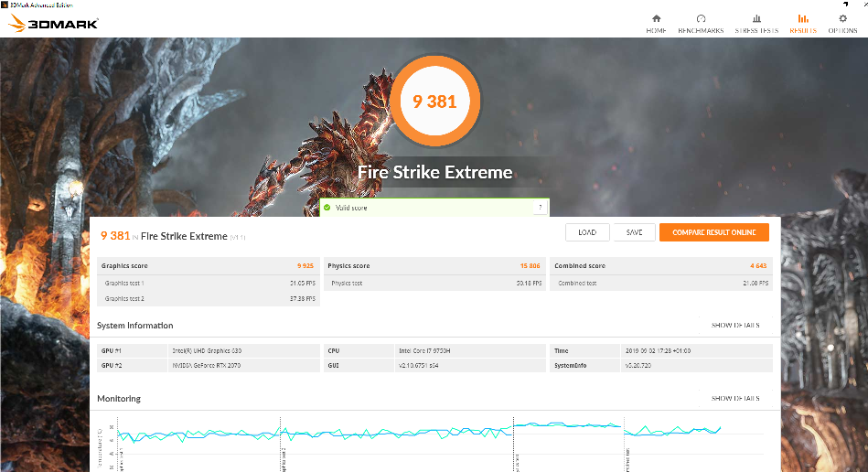Go to OPTIONS tab label
Viewport: 868px width, 472px height.
point(842,30)
